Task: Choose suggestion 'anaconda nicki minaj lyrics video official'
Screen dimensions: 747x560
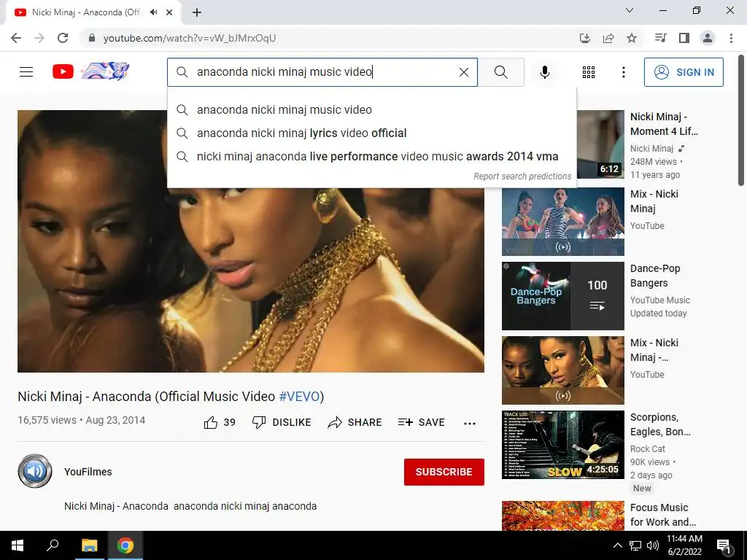Action: [x=371, y=133]
